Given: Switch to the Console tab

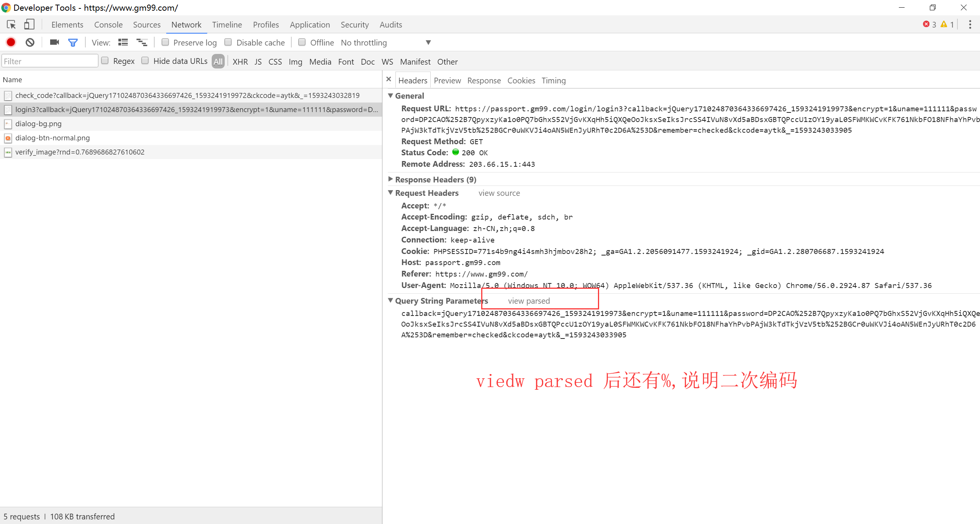Looking at the screenshot, I should 108,24.
